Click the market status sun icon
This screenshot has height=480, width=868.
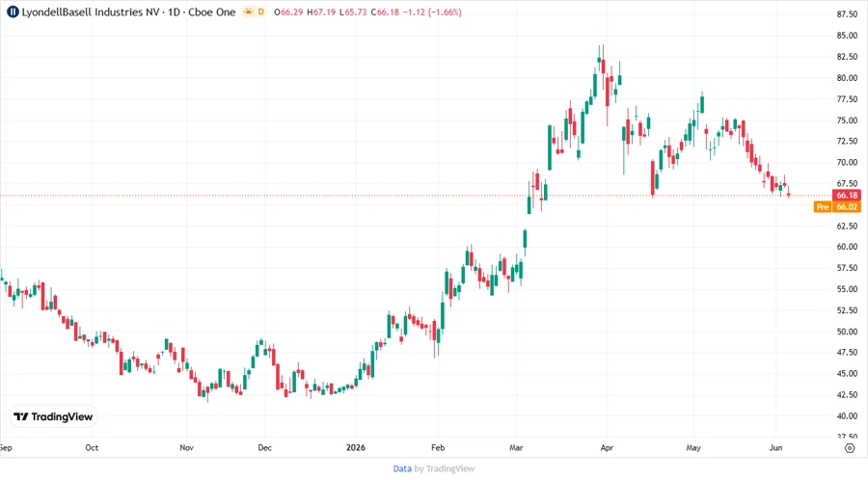(249, 12)
